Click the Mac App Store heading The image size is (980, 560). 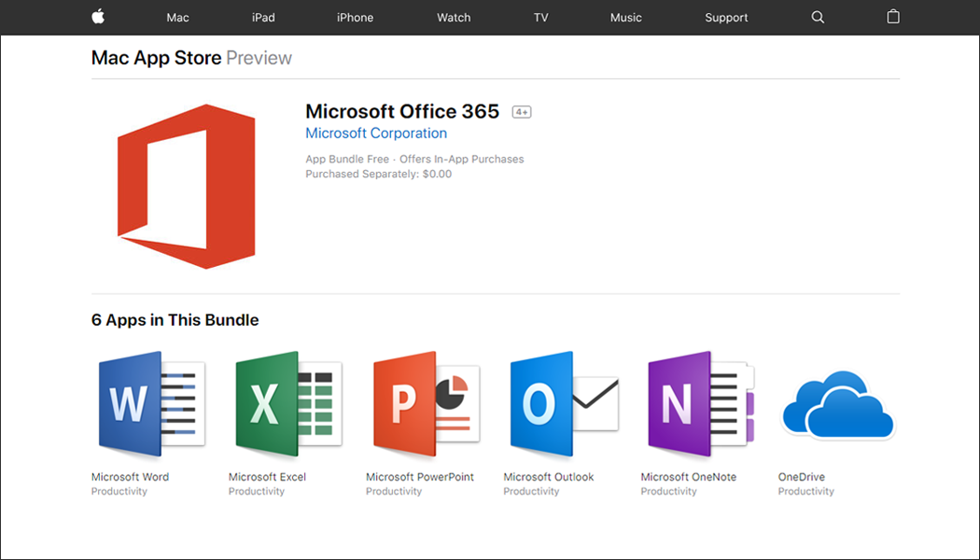click(x=156, y=58)
